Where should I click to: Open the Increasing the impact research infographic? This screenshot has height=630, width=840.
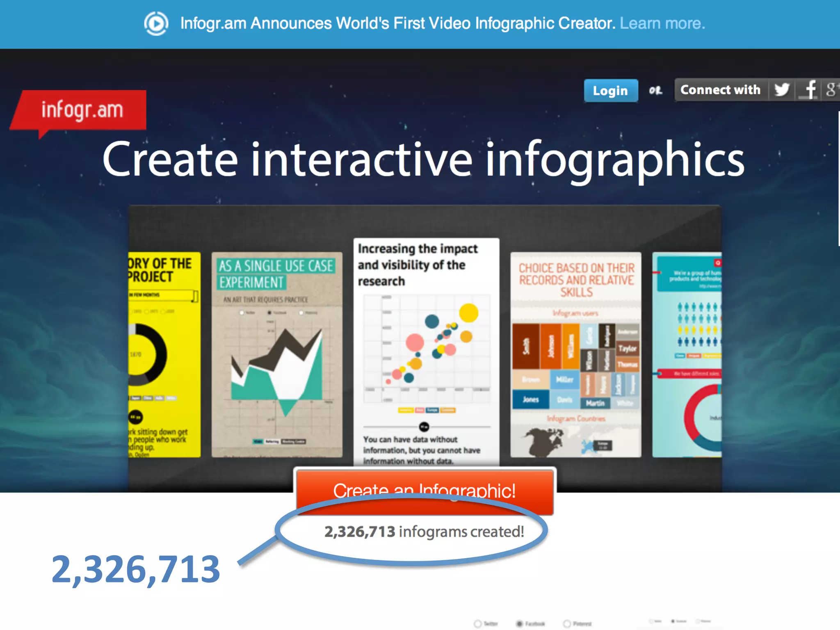[x=426, y=349]
